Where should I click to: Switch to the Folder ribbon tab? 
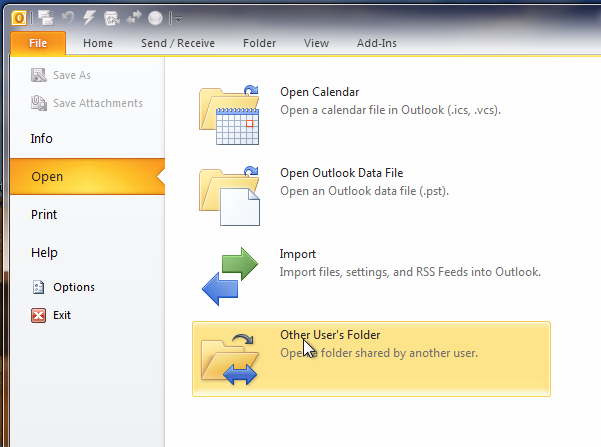(259, 43)
